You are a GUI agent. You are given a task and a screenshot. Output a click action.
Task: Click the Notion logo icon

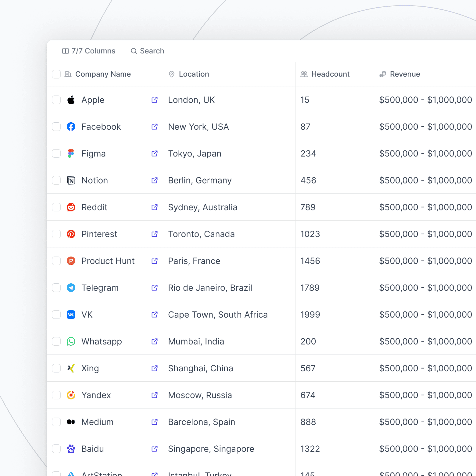(71, 180)
